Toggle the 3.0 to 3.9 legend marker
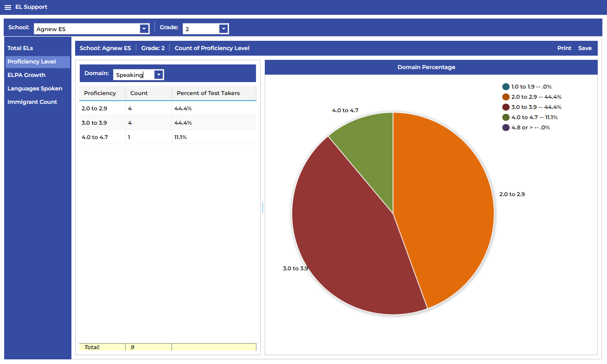The image size is (607, 364). click(x=506, y=107)
